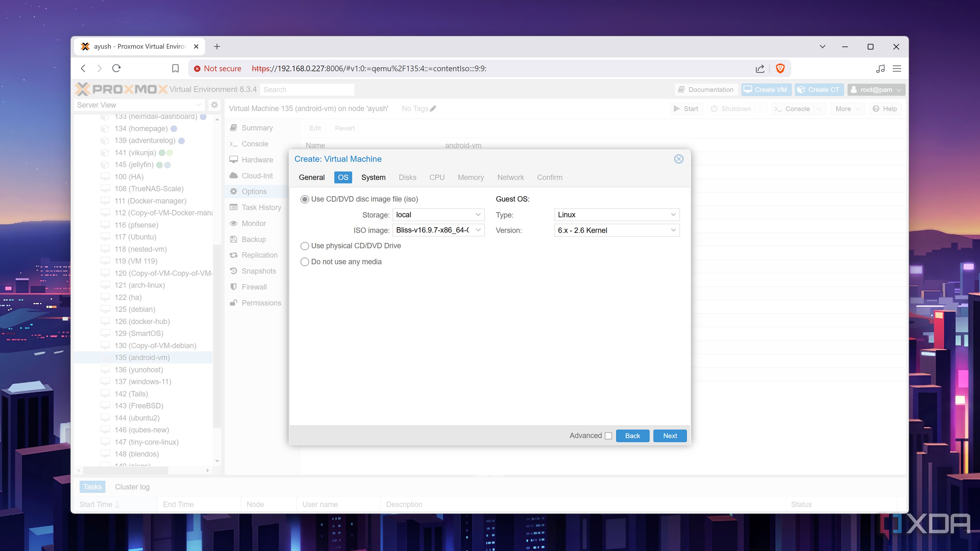
Task: Click the Proxmox search field
Action: point(307,90)
